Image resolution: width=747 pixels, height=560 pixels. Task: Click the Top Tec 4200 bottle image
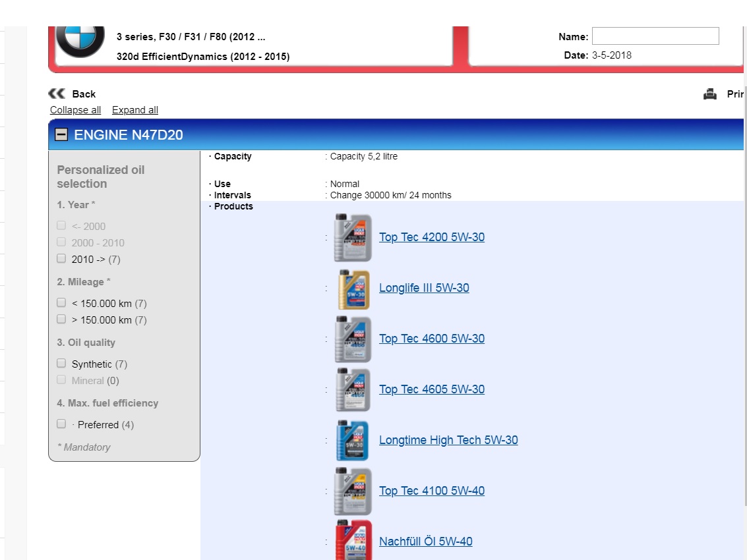click(353, 238)
